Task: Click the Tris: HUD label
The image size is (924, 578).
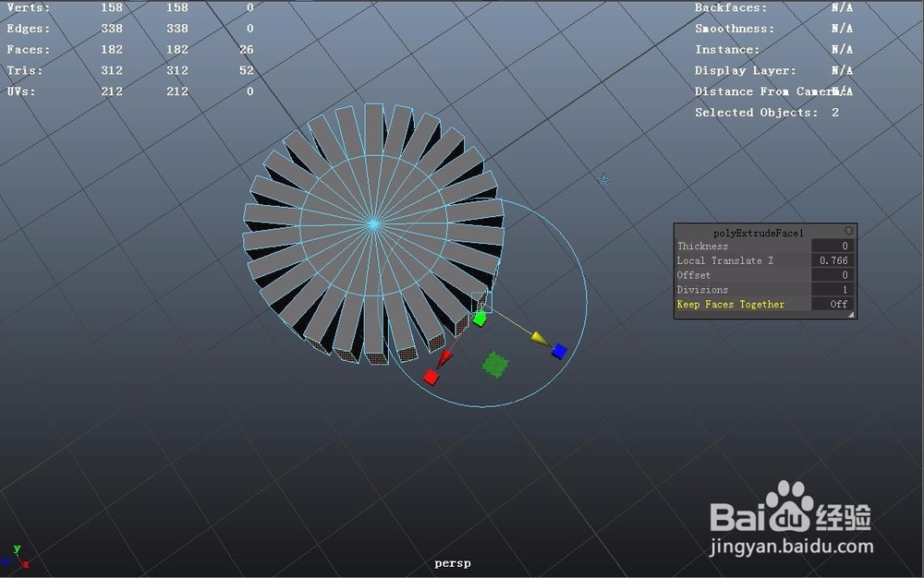Action: 25,70
